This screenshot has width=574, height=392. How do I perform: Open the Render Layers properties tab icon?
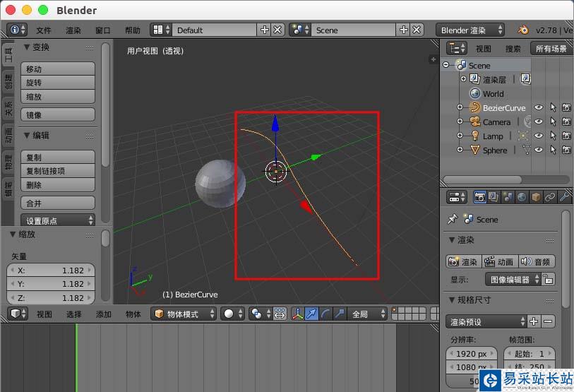494,197
